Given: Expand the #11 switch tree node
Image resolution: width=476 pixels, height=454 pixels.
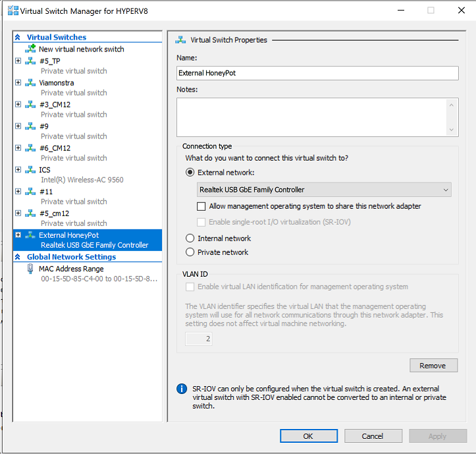Looking at the screenshot, I should (18, 192).
